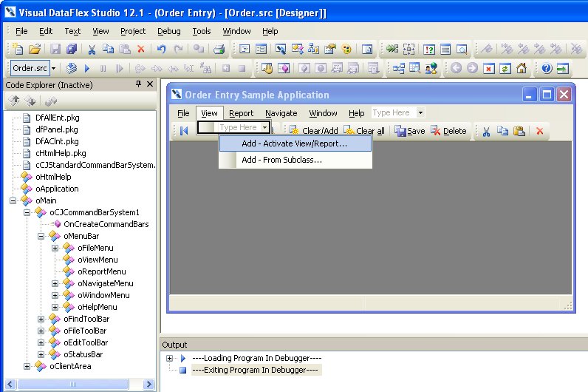Expand the Loading Program In Debugger output entry
Image resolution: width=588 pixels, height=392 pixels.
pos(169,358)
